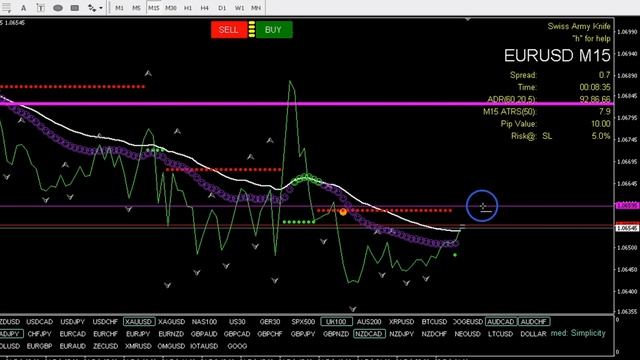
Task: Switch to GER30 symbol
Action: click(270, 322)
